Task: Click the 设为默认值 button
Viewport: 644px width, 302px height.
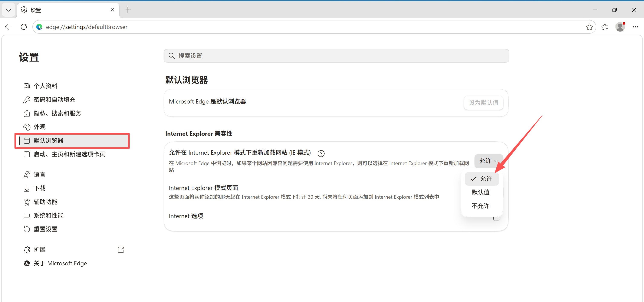Action: (483, 102)
